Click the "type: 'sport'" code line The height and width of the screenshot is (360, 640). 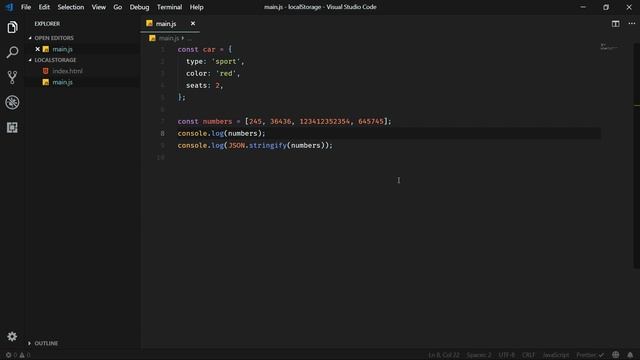pyautogui.click(x=215, y=62)
